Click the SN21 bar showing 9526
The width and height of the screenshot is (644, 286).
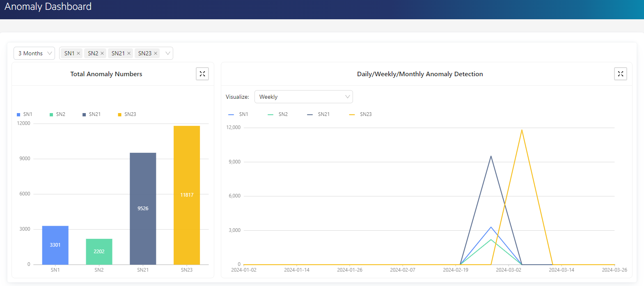coord(143,209)
